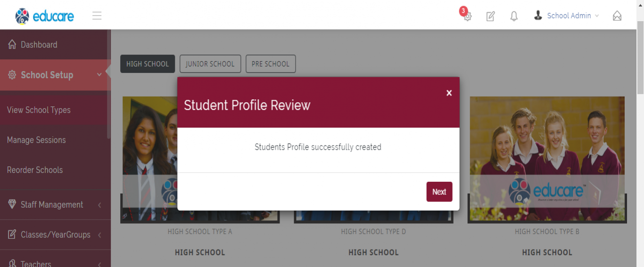Expand the Classes/YearGroups submenu arrow
This screenshot has width=644, height=267.
(99, 235)
